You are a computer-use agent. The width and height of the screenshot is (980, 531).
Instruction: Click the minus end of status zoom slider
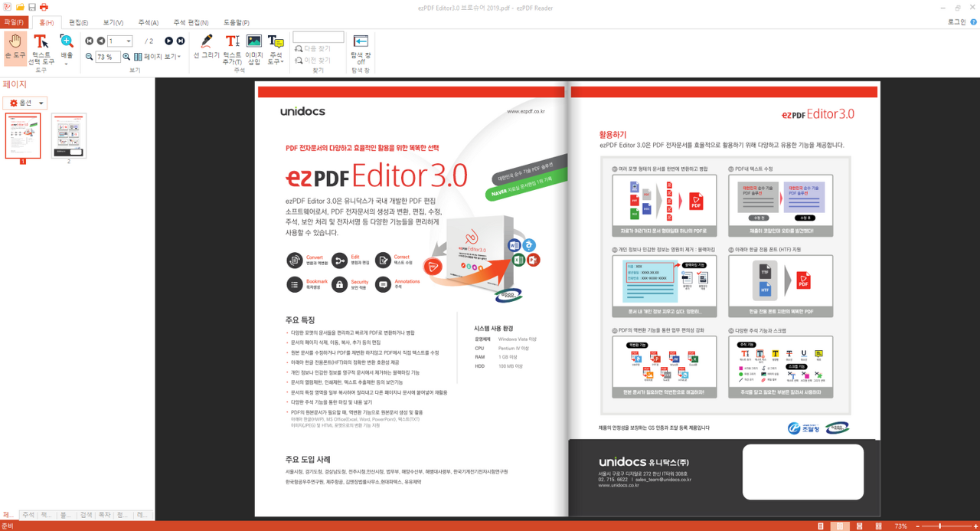(919, 526)
